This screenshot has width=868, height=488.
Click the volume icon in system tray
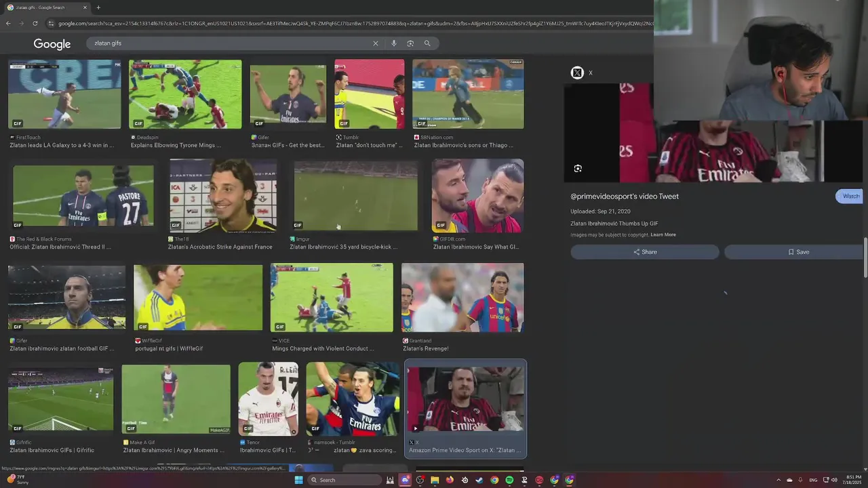pos(834,480)
